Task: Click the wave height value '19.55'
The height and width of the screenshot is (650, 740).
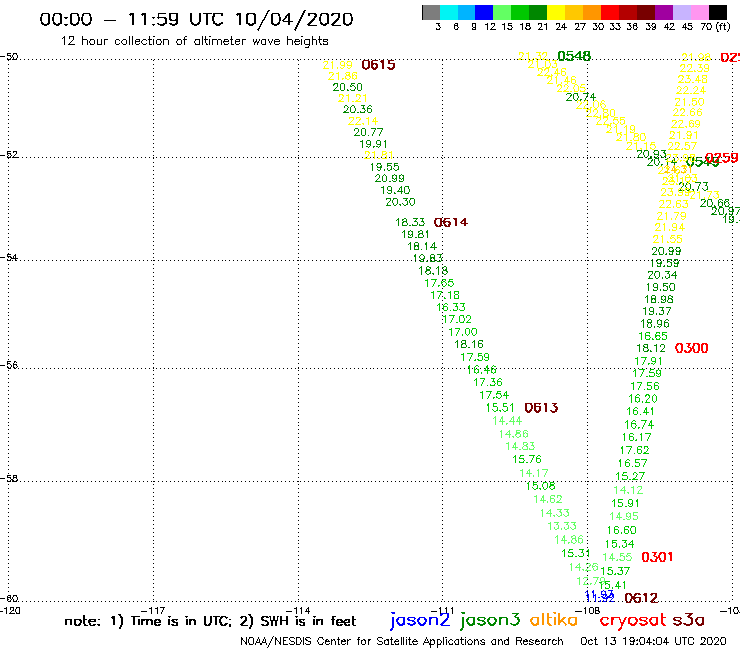Action: (x=384, y=167)
